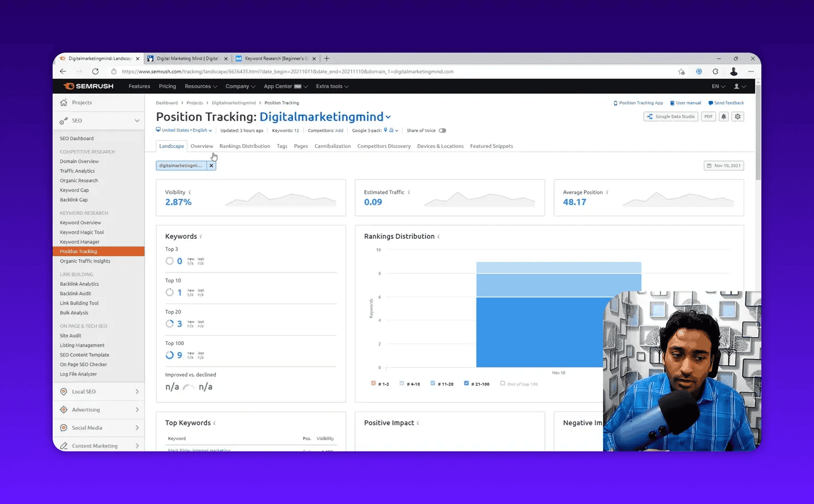Open the Position Tracking settings gear
The width and height of the screenshot is (814, 504).
[738, 116]
